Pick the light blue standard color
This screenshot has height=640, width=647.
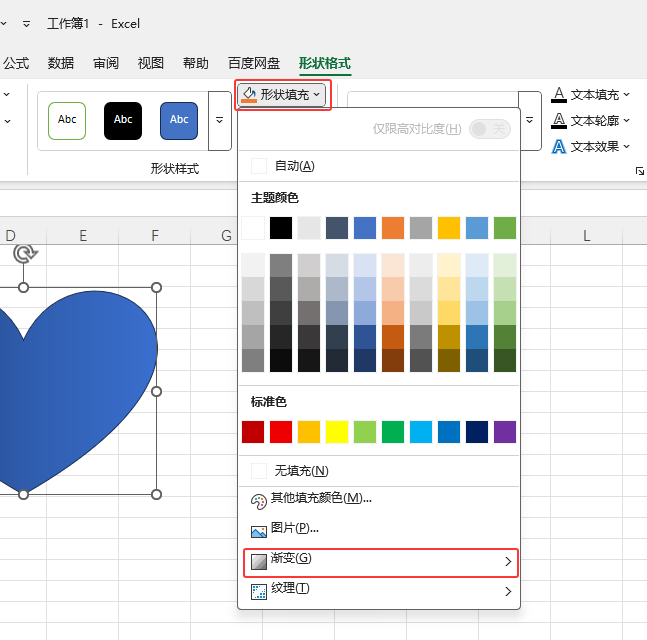[421, 432]
